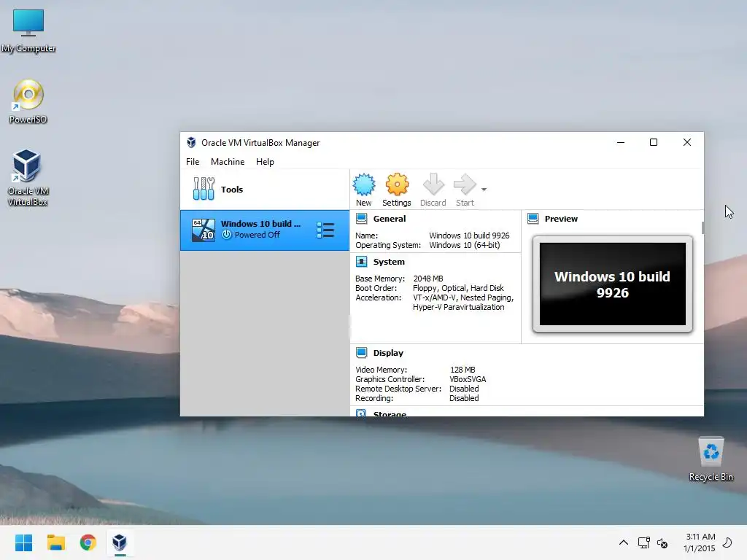Open VM Settings gear icon
Screen dimensions: 747x560
(397, 184)
